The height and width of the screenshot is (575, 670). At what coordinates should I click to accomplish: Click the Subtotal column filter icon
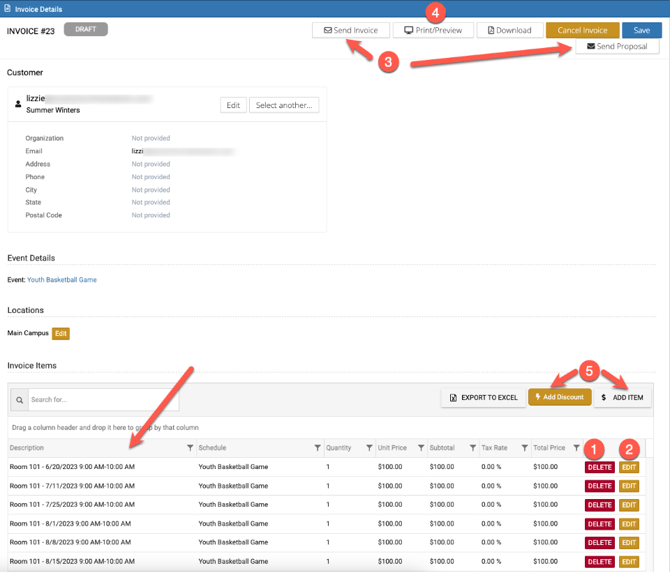click(x=473, y=448)
